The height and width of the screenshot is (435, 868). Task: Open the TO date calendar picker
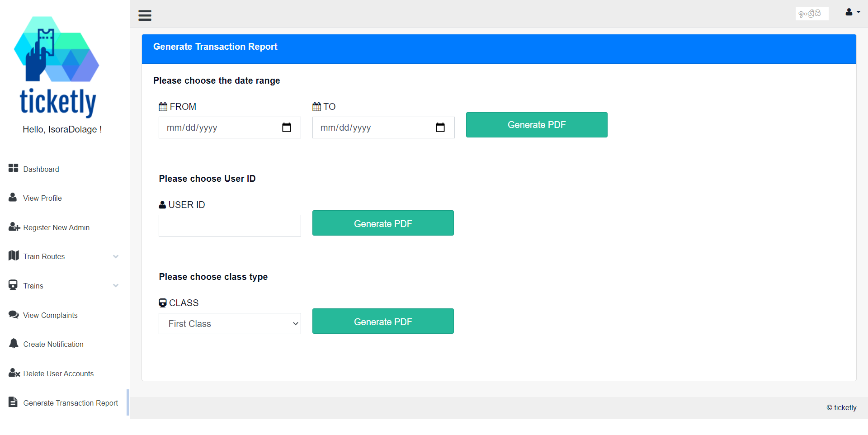click(440, 128)
